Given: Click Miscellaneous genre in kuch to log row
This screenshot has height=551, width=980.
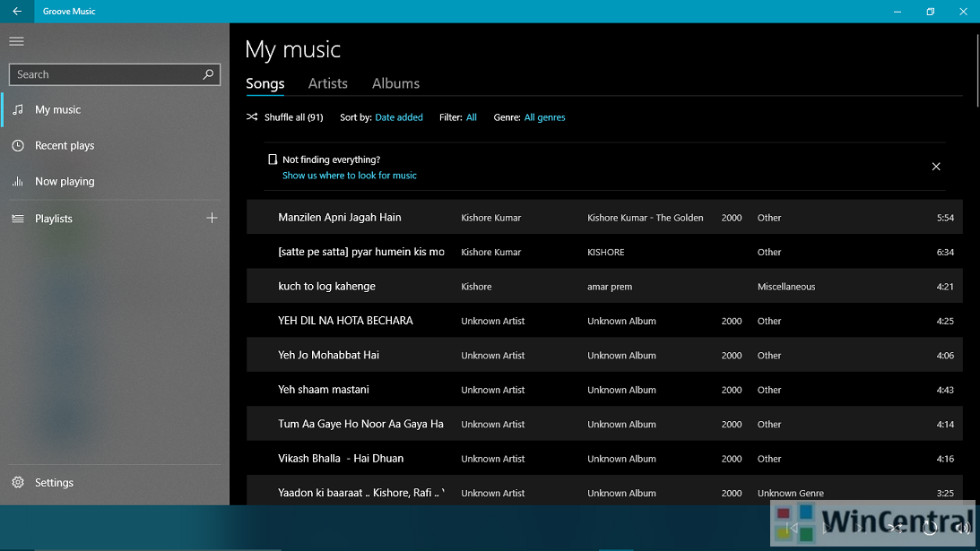Looking at the screenshot, I should coord(786,287).
